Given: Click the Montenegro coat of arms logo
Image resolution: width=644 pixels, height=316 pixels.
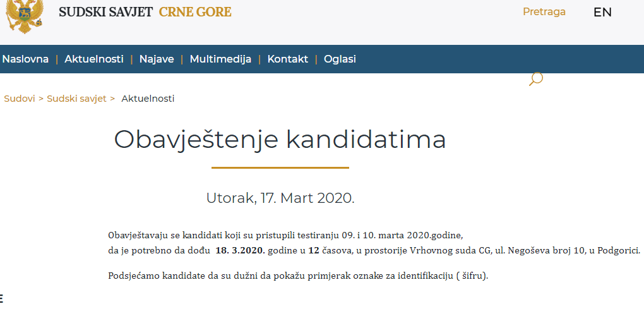Looking at the screenshot, I should pos(25,16).
